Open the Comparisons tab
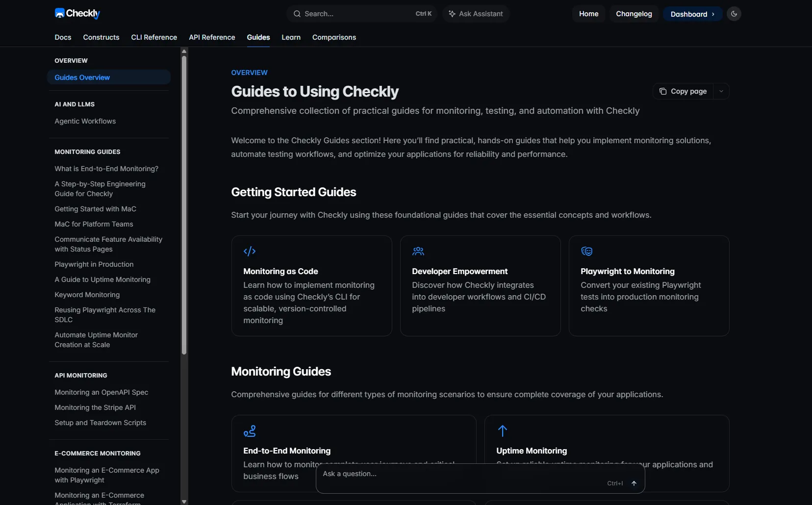812x505 pixels. tap(334, 37)
